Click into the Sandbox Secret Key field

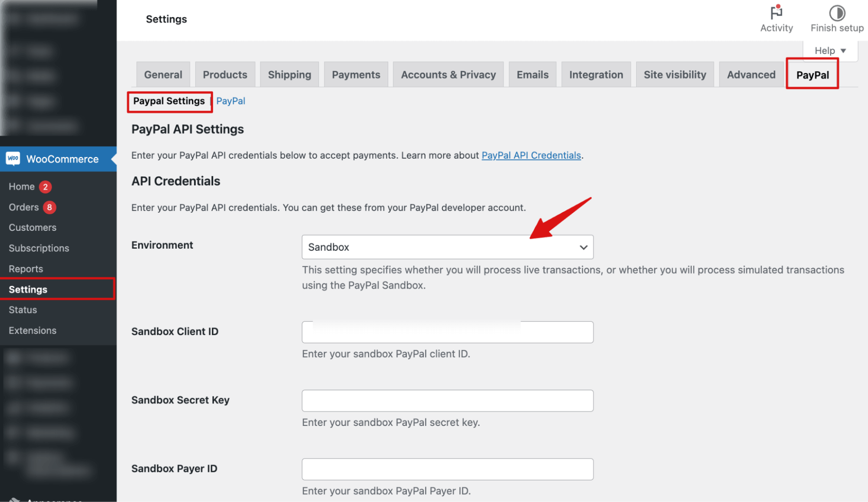pyautogui.click(x=447, y=401)
